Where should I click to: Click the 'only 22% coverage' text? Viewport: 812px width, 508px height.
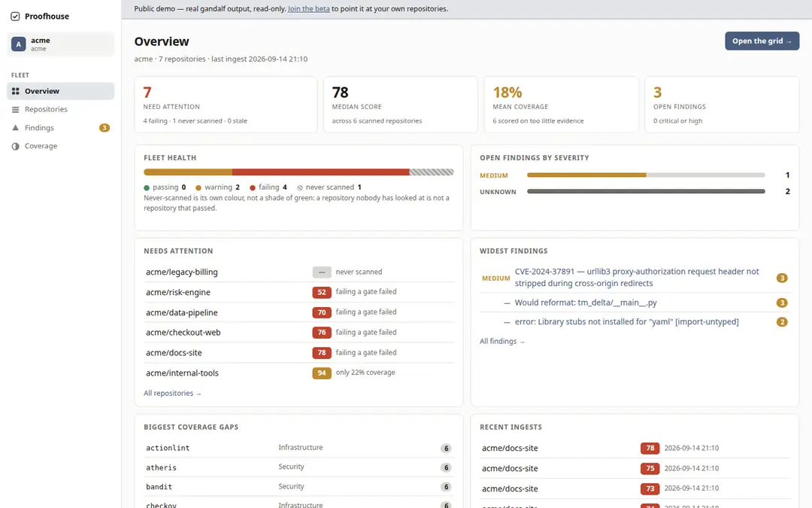tap(365, 373)
